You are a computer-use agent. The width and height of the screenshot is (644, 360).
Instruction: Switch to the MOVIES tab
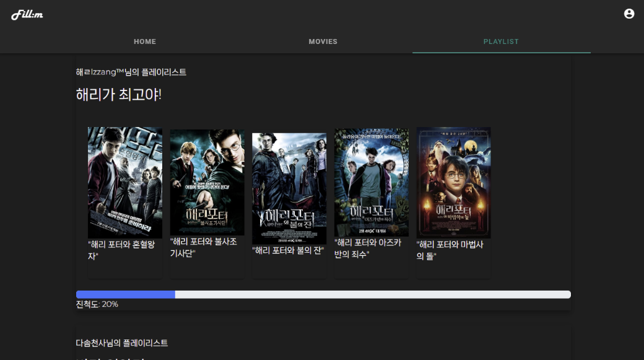click(323, 42)
